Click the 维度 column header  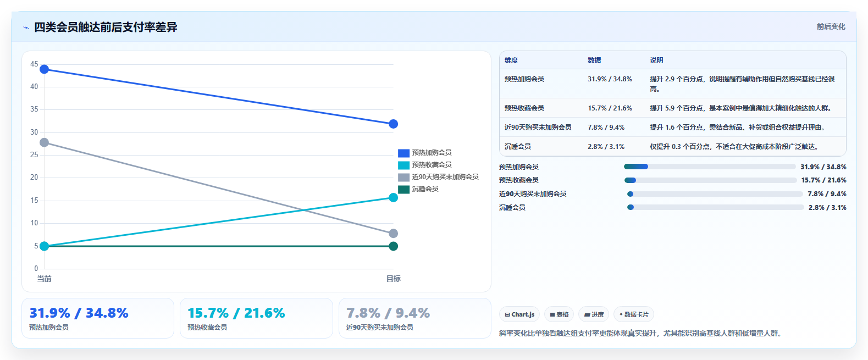(511, 60)
